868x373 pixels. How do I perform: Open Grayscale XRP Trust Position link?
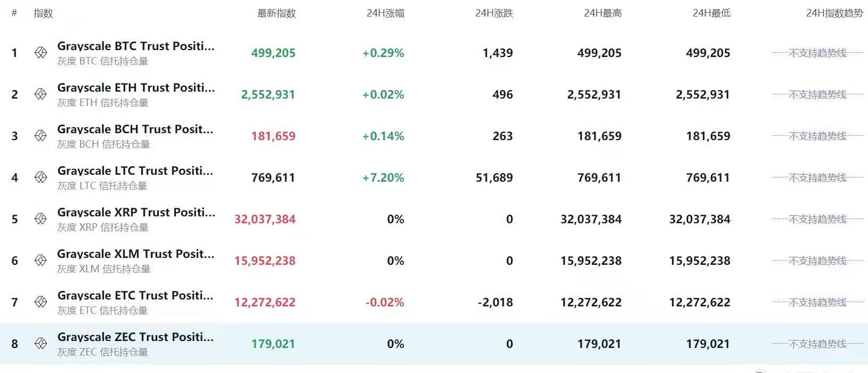tap(136, 213)
